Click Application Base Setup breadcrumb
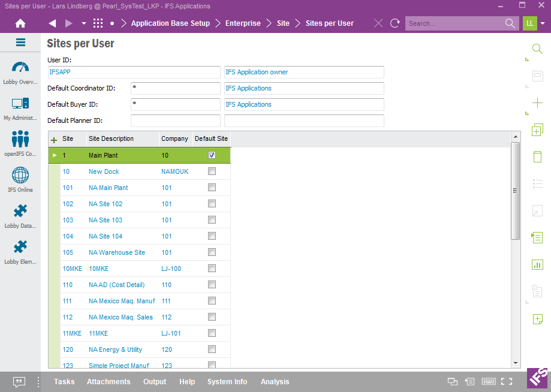This screenshot has width=551, height=392. (x=170, y=23)
